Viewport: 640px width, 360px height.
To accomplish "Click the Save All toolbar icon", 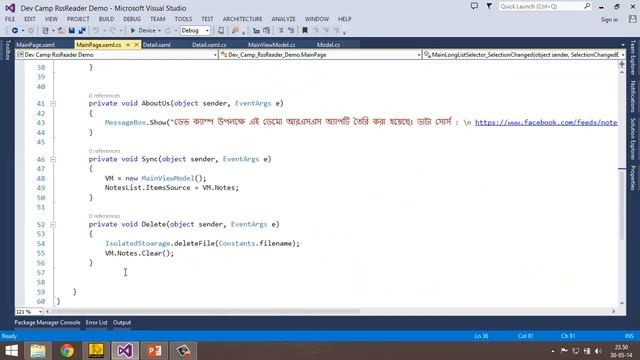I will 82,31.
